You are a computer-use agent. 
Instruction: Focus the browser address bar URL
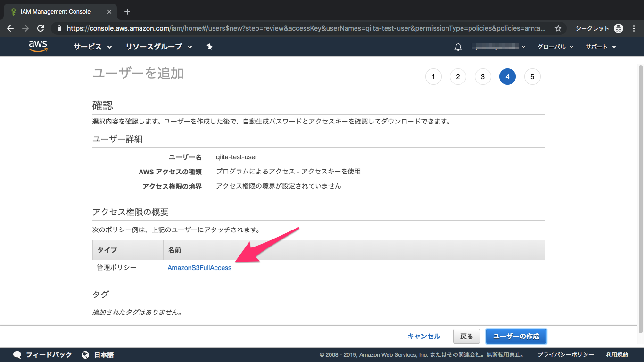306,28
